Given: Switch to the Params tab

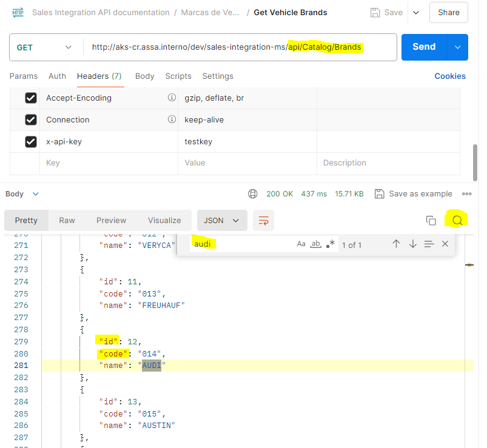Looking at the screenshot, I should tap(24, 76).
